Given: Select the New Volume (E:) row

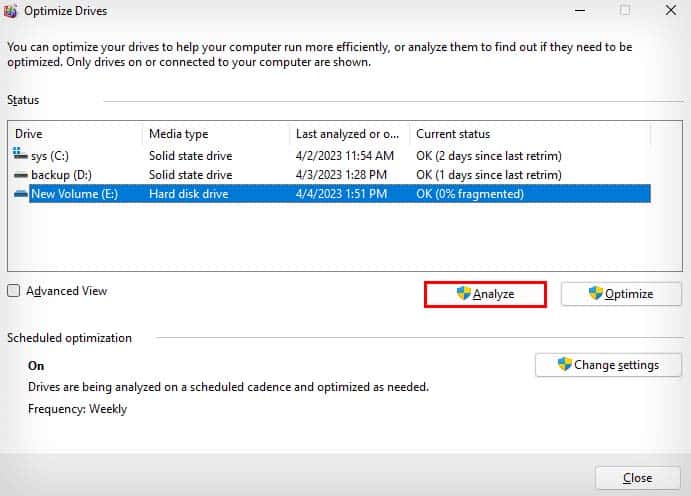Looking at the screenshot, I should (x=331, y=194).
